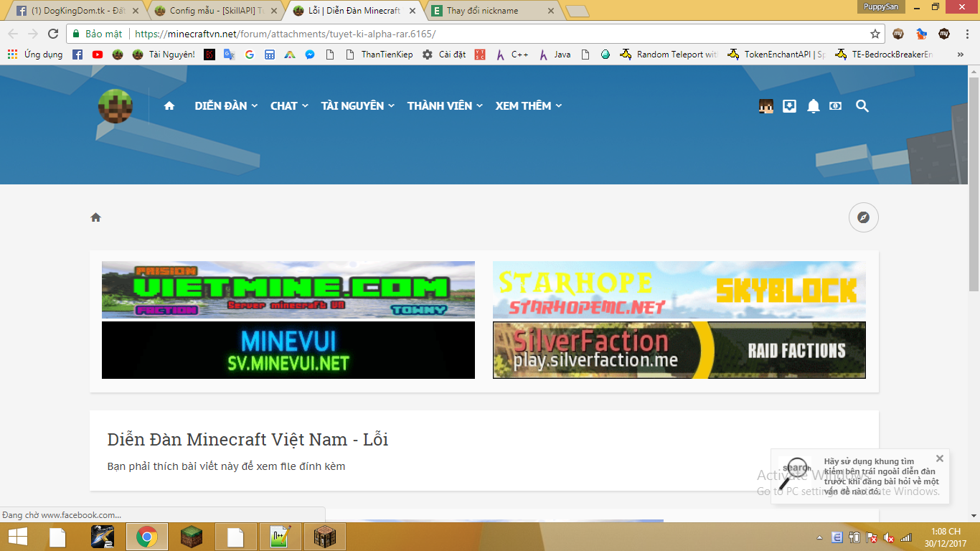Image resolution: width=980 pixels, height=551 pixels.
Task: Open the Messenger bookmark icon
Action: (x=310, y=55)
